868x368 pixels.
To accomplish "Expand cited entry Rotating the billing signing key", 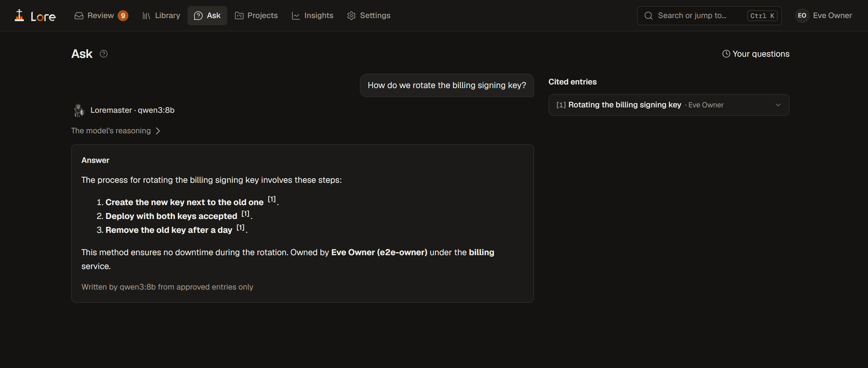I will pos(668,105).
